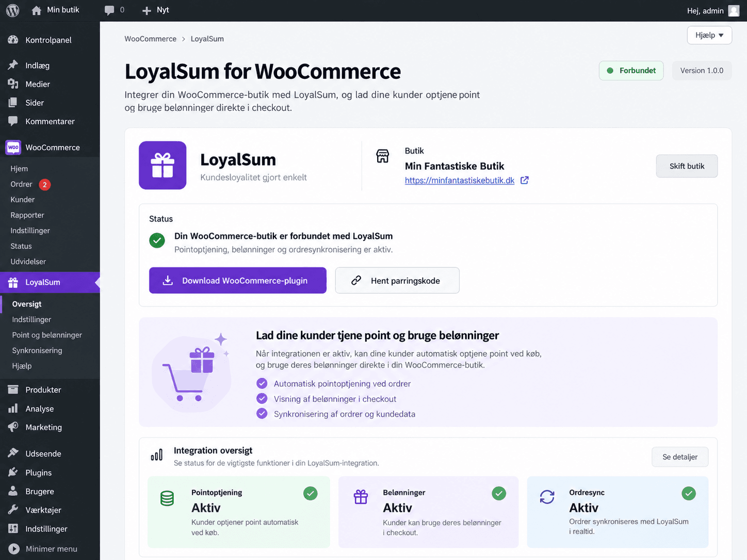Open Udvidelser under WooCommerce
747x560 pixels.
pyautogui.click(x=28, y=261)
